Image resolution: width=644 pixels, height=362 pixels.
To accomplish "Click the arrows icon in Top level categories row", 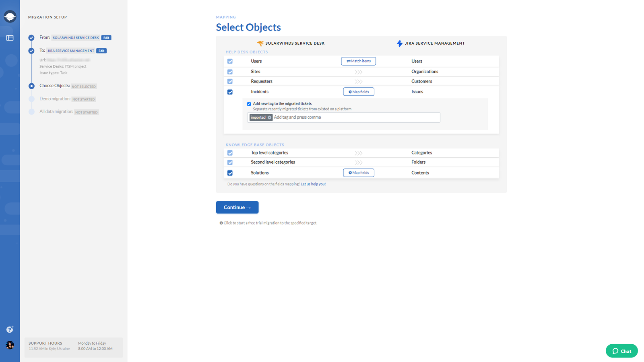I will point(359,153).
